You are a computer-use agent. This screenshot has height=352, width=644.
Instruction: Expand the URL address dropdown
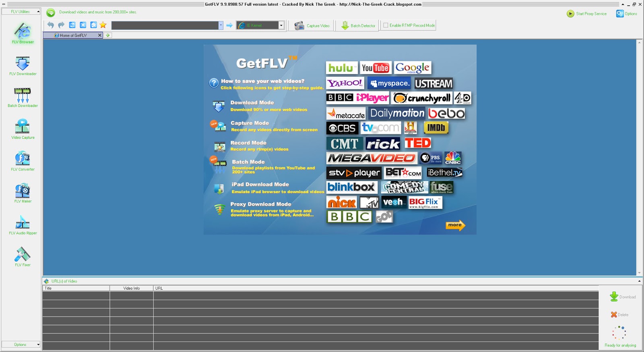[221, 25]
